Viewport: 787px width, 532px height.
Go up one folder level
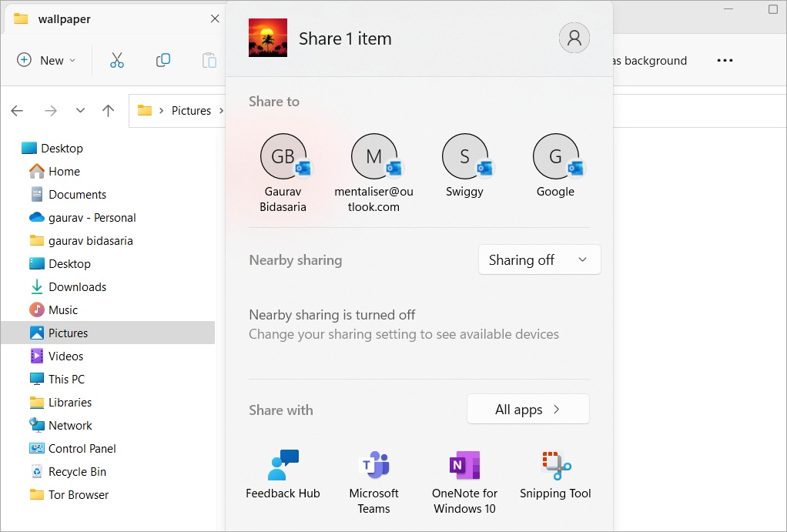[108, 110]
